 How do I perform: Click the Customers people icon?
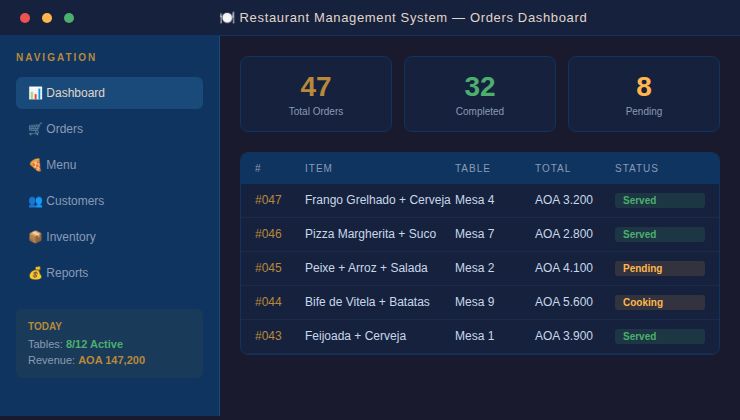pyautogui.click(x=35, y=201)
